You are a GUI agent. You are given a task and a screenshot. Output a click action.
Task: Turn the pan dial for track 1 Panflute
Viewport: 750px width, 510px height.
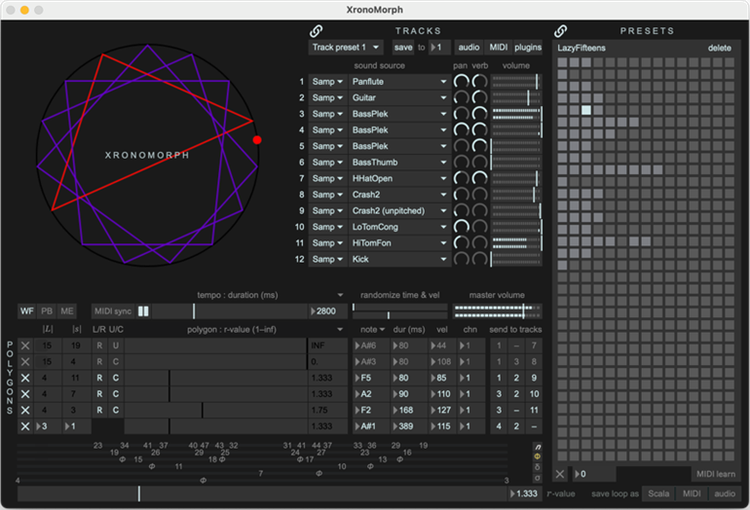(461, 82)
